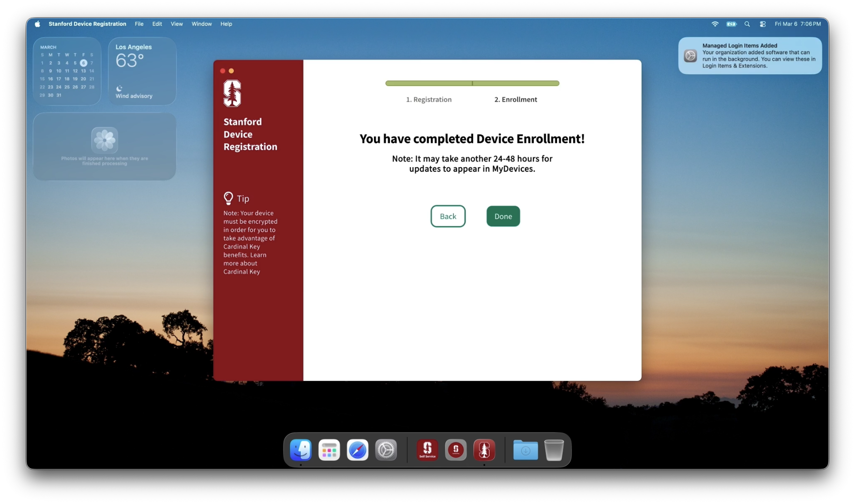The height and width of the screenshot is (504, 855).
Task: Open the Trash from the Dock
Action: [554, 449]
